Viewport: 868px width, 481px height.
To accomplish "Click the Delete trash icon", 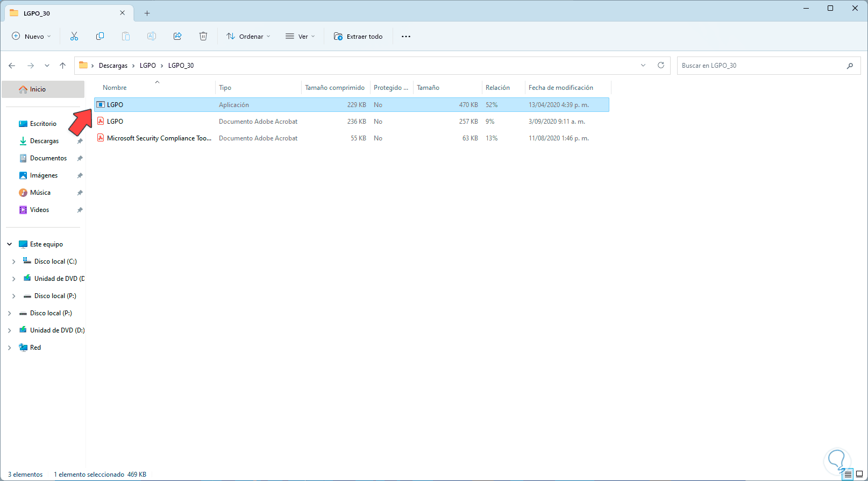I will (x=203, y=36).
